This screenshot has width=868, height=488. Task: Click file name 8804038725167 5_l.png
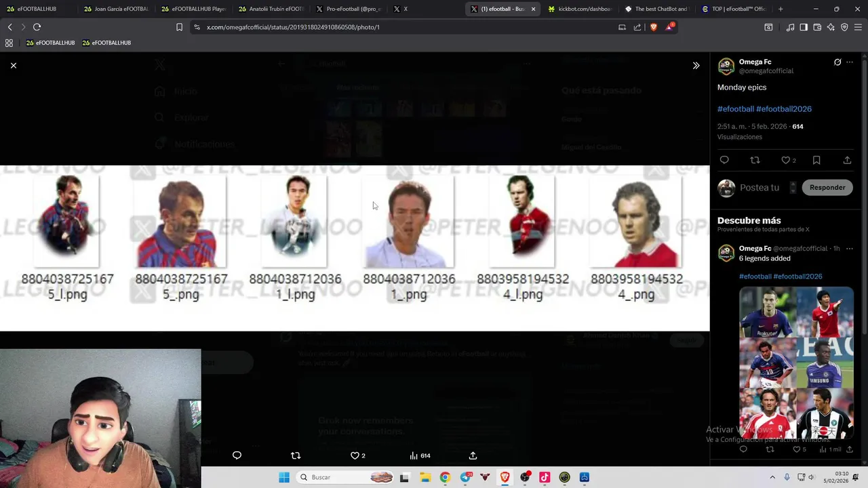click(67, 287)
